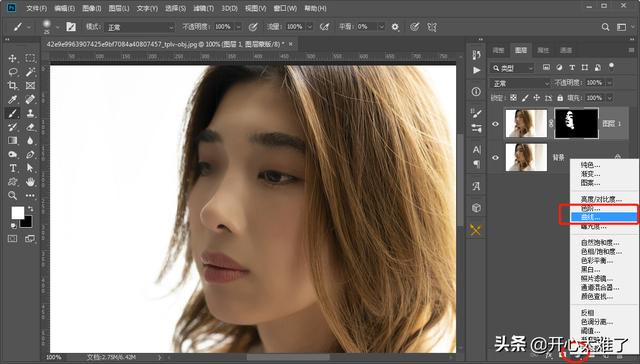This screenshot has height=364, width=640.
Task: Select the 图层 1 layer mask thumbnail
Action: point(576,123)
